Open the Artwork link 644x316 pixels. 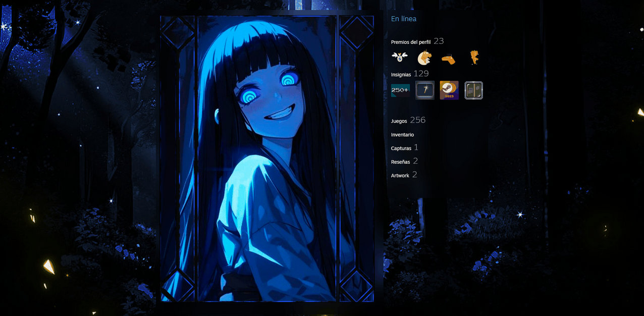click(x=400, y=175)
